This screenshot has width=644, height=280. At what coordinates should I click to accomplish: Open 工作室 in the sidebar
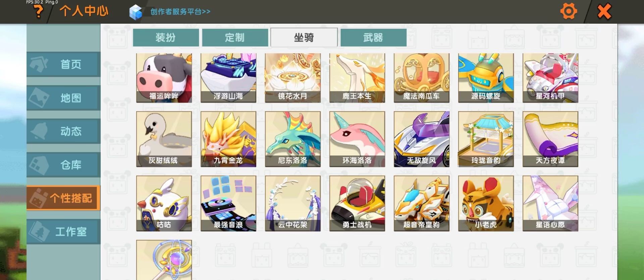point(63,231)
